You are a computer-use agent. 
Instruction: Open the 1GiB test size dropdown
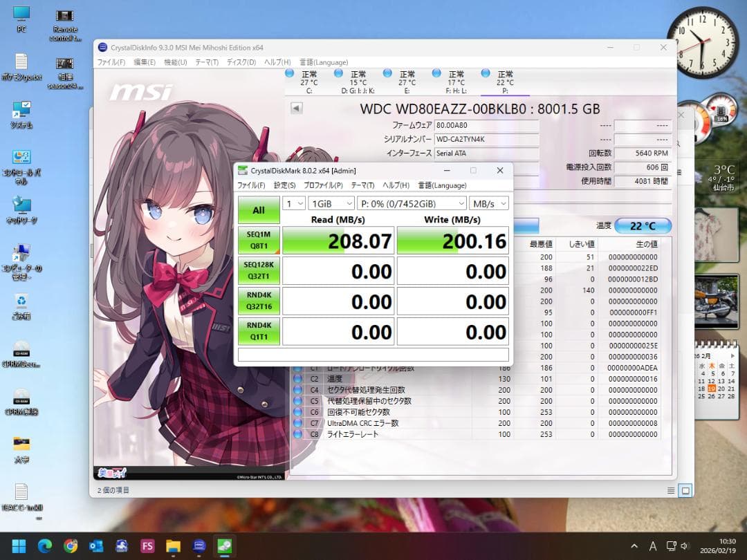click(331, 204)
